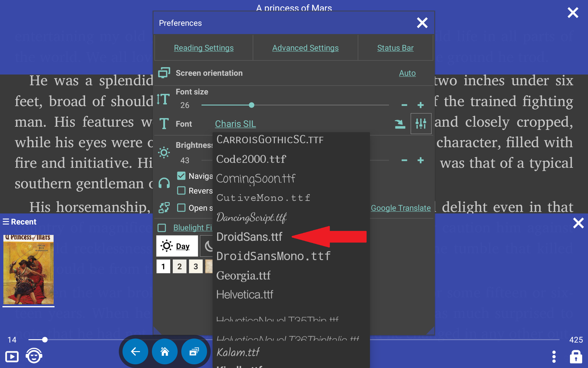The height and width of the screenshot is (368, 588).
Task: Click the play presentation icon
Action: tap(12, 357)
